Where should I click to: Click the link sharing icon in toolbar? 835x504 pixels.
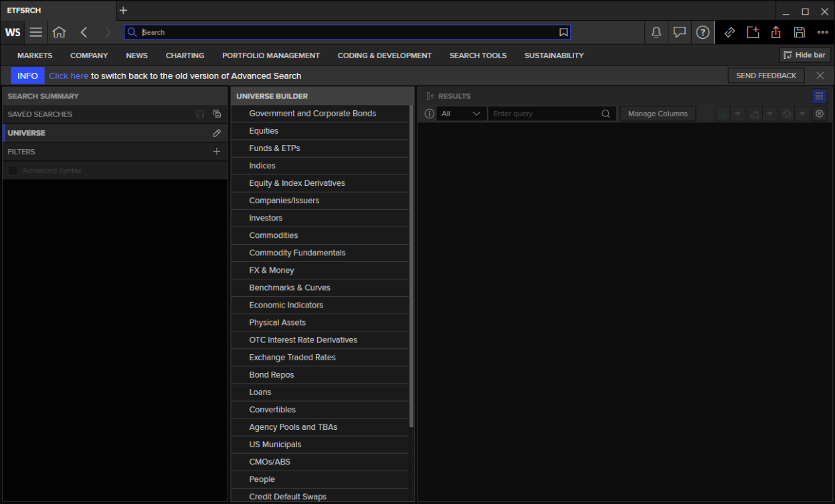[729, 32]
